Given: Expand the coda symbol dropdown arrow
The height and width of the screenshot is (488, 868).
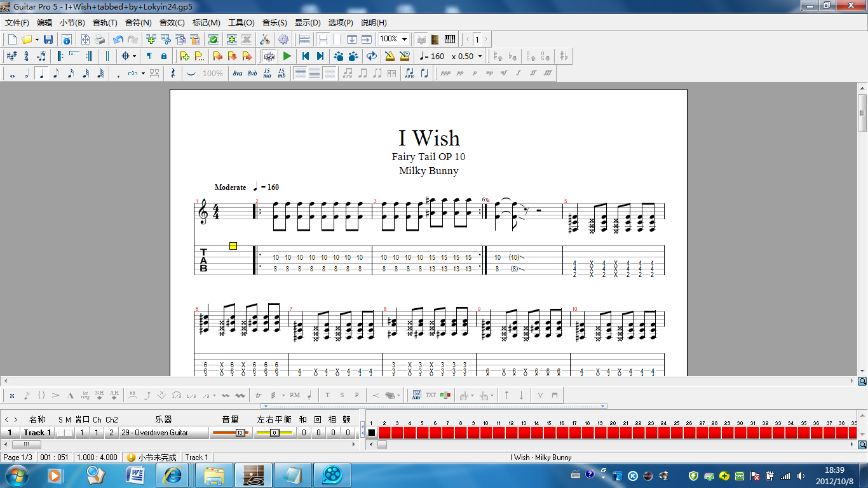Looking at the screenshot, I should tap(134, 56).
